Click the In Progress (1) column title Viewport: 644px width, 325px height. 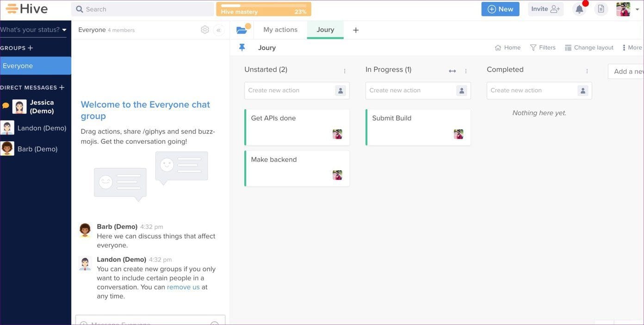389,69
